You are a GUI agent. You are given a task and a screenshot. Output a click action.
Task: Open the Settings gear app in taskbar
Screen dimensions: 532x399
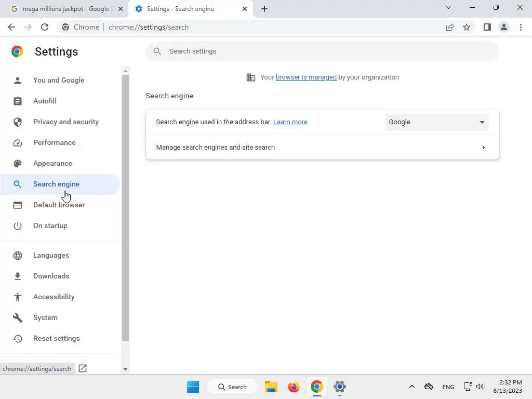tap(339, 387)
